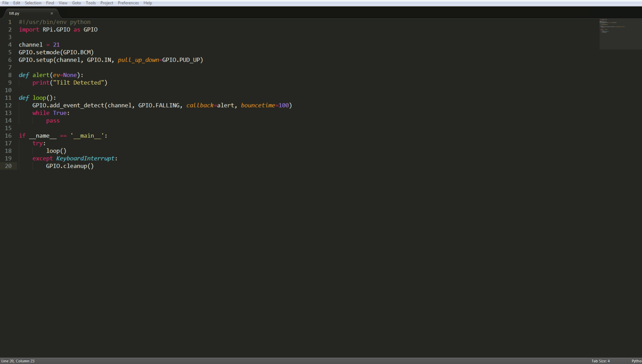Open the Edit menu
Image resolution: width=642 pixels, height=364 pixels.
[x=17, y=3]
